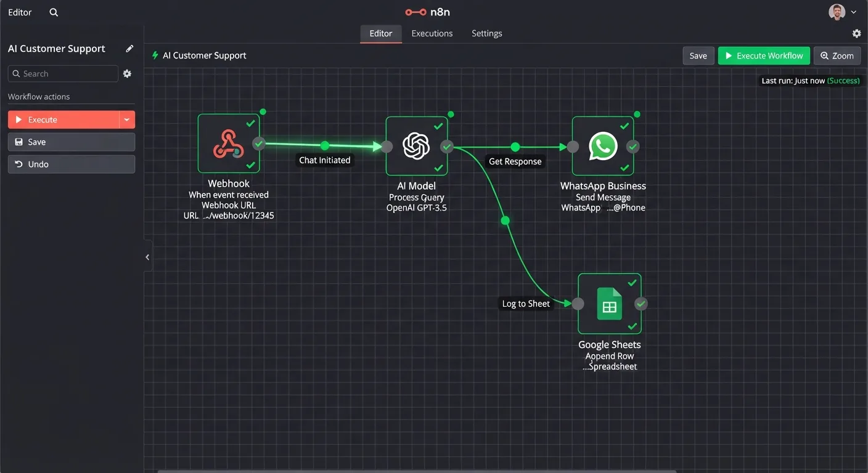This screenshot has width=868, height=473.
Task: Select the OpenAI AI Model node
Action: [x=416, y=146]
